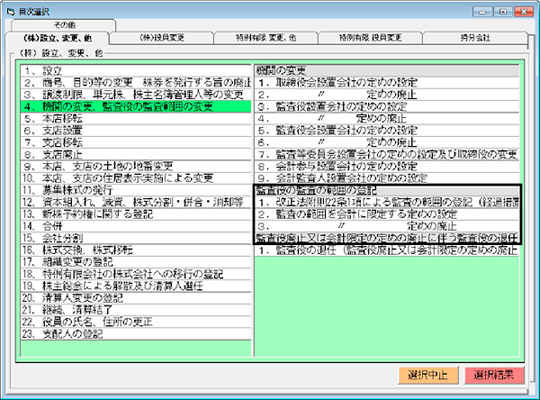
Task: Choose 7.監査等委員会設置会社の定めの設定 row
Action: [x=387, y=154]
